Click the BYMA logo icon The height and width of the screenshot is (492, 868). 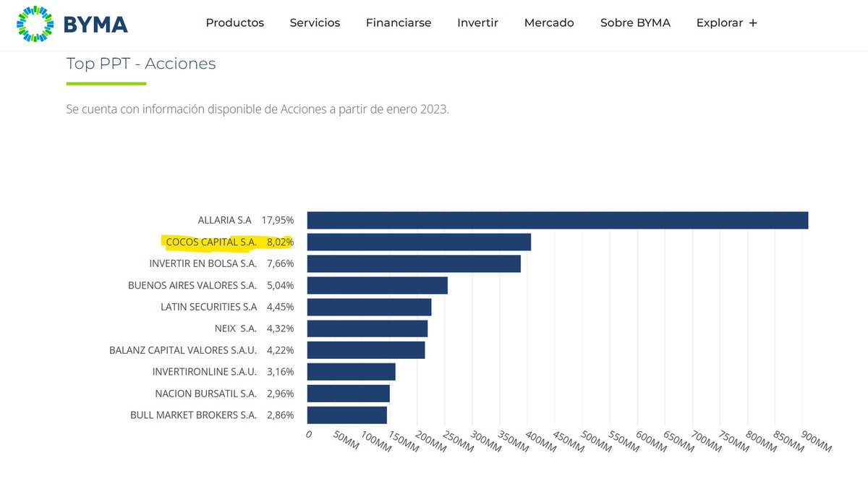click(35, 23)
